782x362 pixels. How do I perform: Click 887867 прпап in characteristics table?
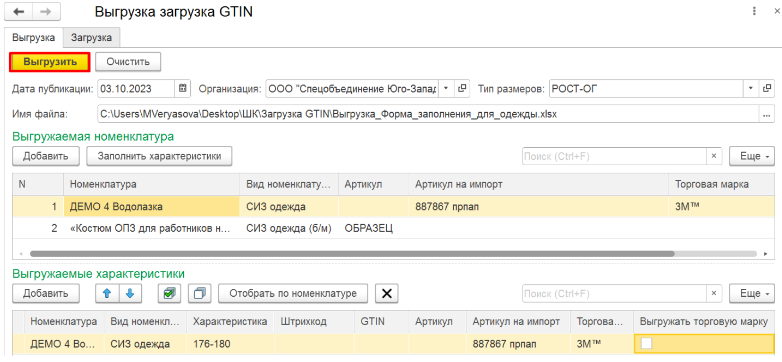coord(519,344)
